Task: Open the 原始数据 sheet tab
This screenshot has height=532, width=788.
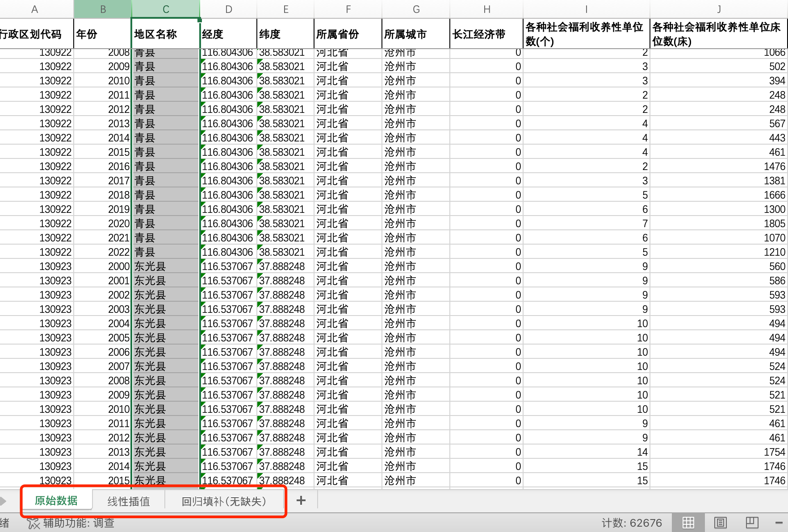Action: [56, 501]
